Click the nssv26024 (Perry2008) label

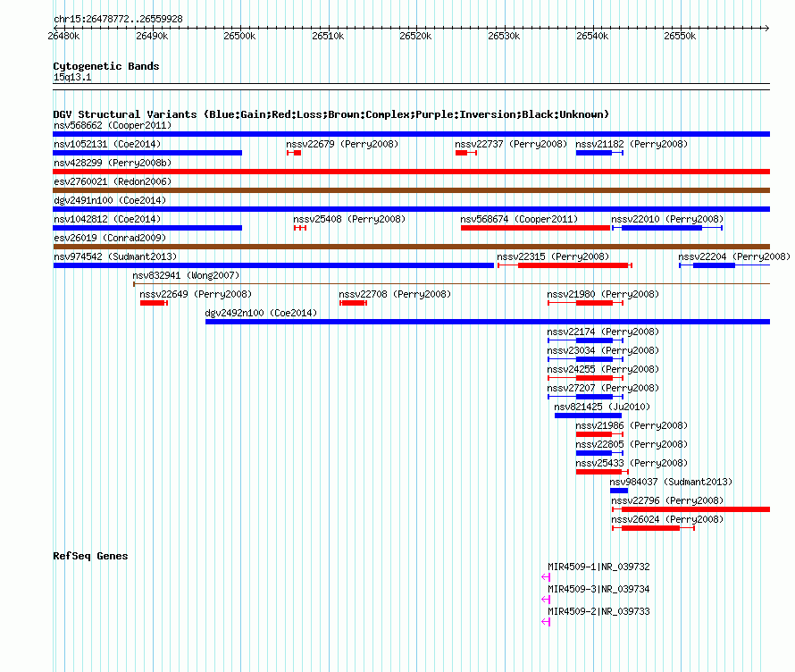[667, 519]
